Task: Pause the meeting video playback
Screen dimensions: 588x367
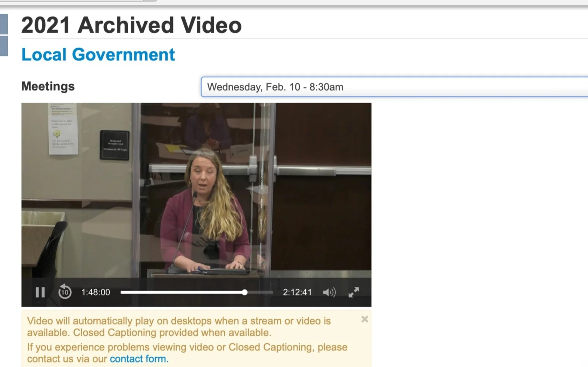Action: pos(40,292)
